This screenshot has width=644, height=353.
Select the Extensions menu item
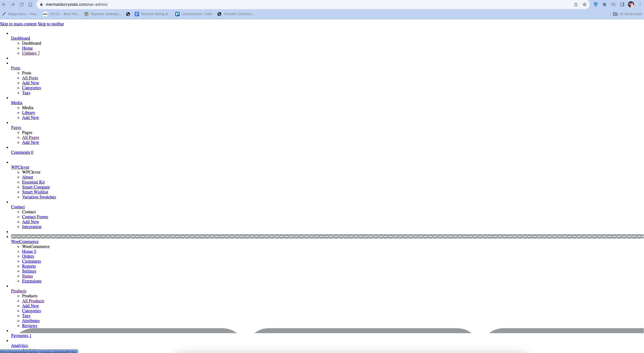pos(31,281)
